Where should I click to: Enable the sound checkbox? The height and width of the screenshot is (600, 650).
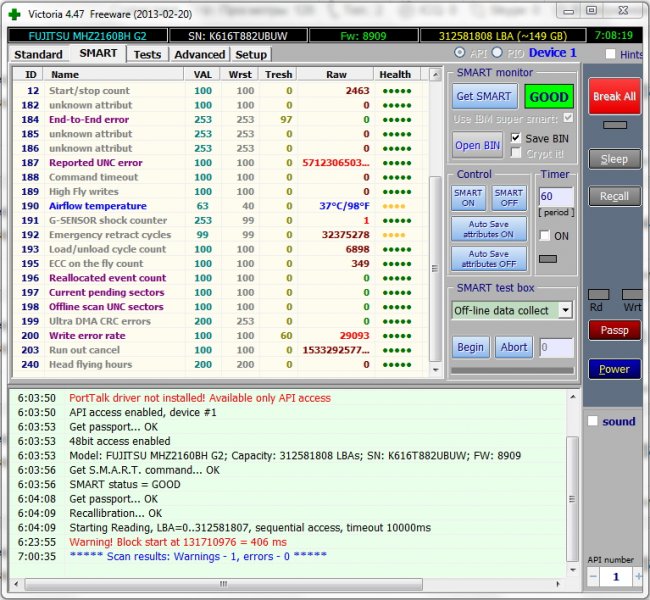click(x=594, y=421)
